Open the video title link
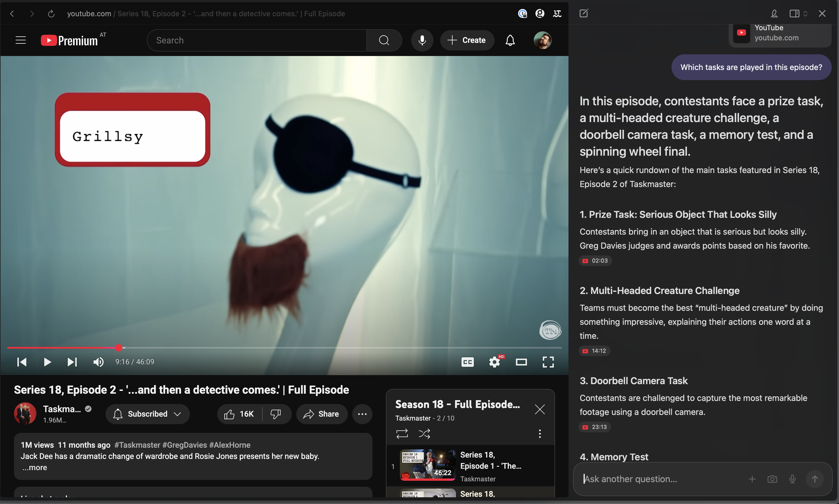 [181, 389]
